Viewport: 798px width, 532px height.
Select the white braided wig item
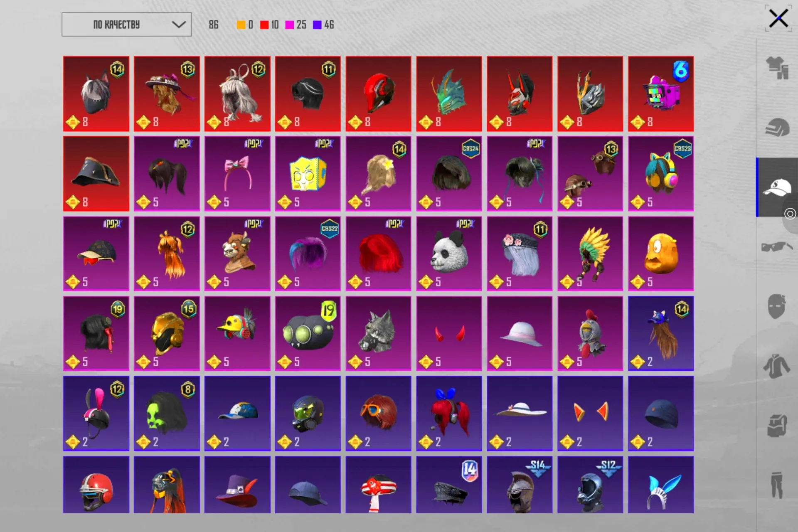pos(237,94)
